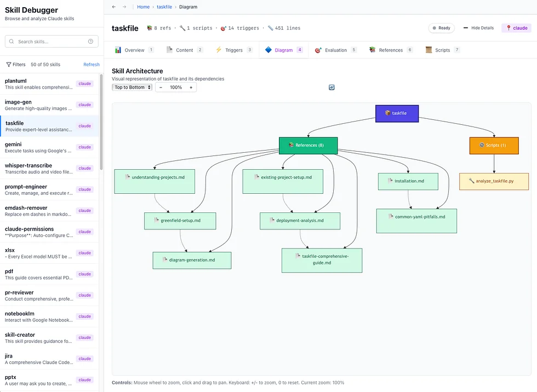Click the zoom plus stepper button
The height and width of the screenshot is (392, 537).
tap(191, 87)
